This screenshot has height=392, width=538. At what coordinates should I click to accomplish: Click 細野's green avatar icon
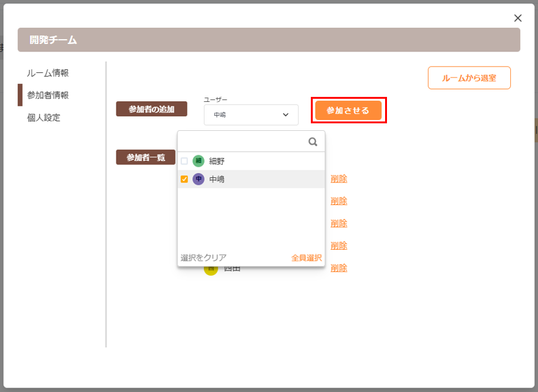198,161
